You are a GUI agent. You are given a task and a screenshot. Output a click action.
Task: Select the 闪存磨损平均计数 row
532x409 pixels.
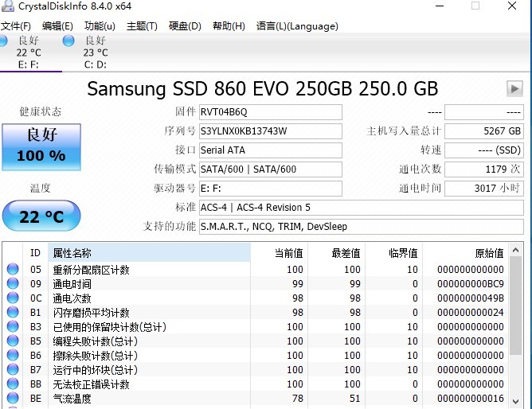click(256, 313)
